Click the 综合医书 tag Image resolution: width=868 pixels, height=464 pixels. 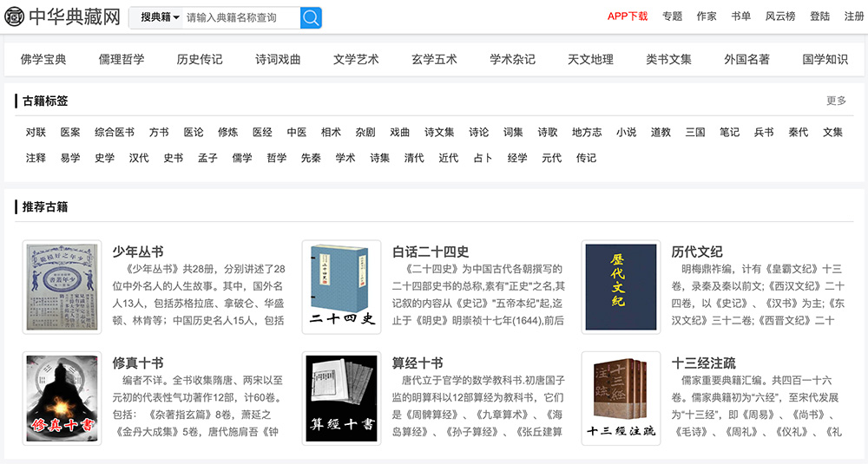tap(115, 132)
